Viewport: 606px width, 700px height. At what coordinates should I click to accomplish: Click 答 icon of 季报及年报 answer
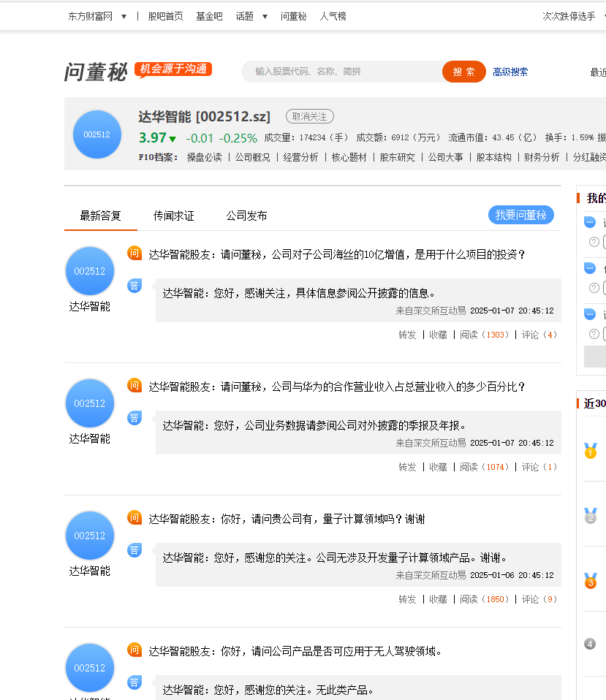(x=135, y=417)
